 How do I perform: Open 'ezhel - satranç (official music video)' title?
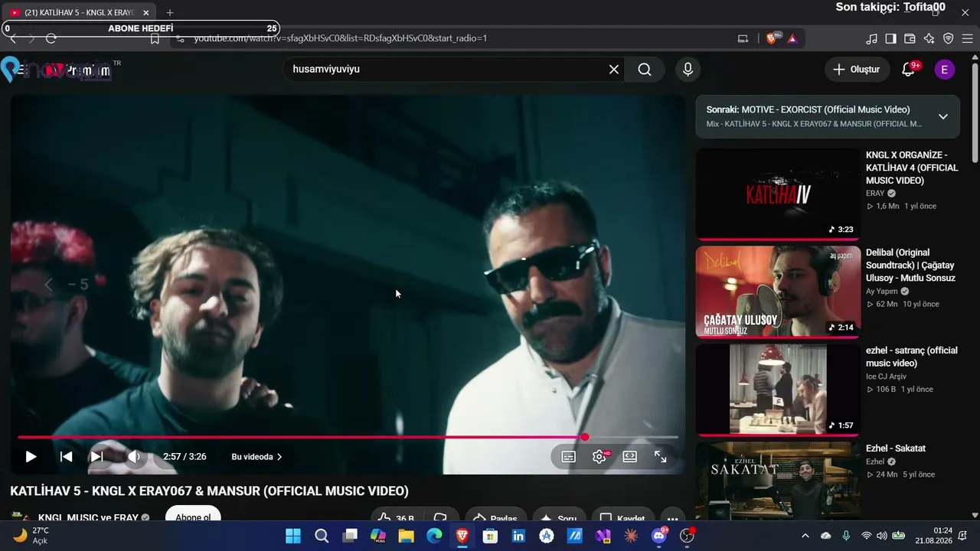pyautogui.click(x=912, y=357)
